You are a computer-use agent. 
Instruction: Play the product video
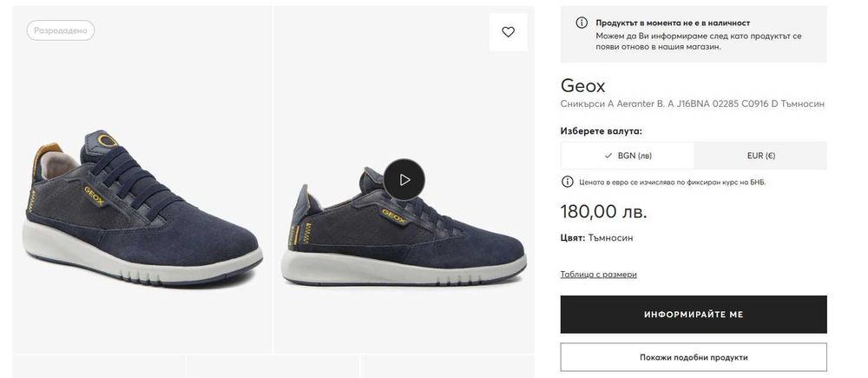pyautogui.click(x=404, y=179)
